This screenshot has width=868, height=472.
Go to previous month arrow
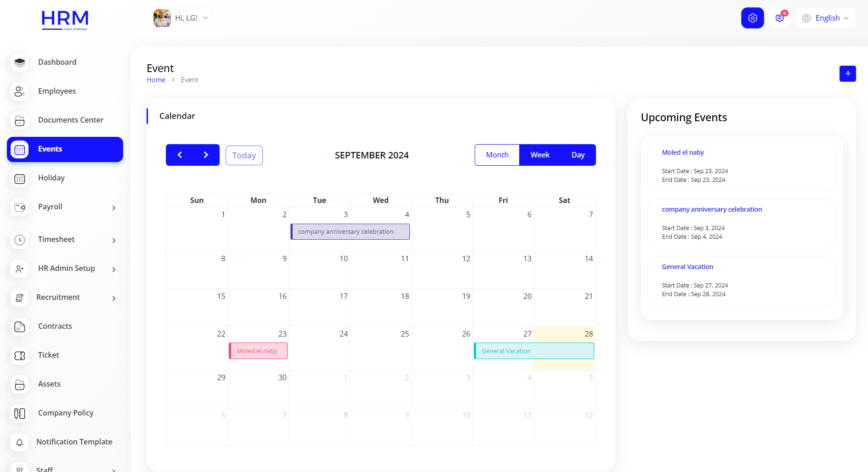pyautogui.click(x=180, y=155)
